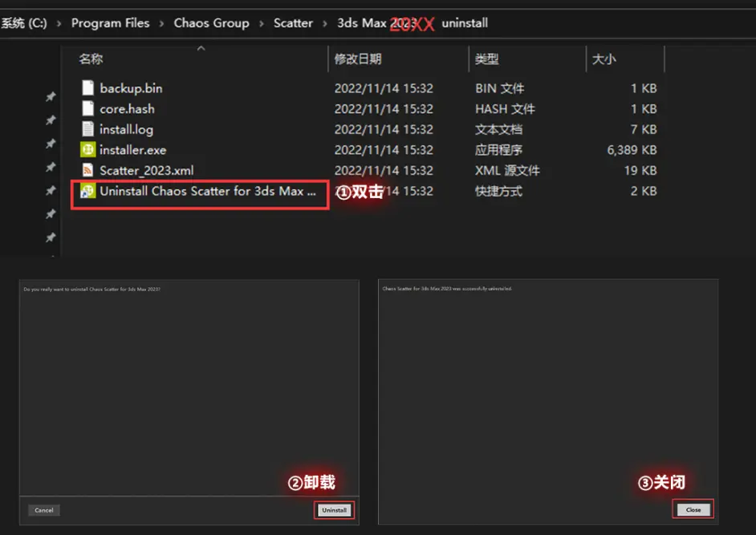
Task: Click the 应用程序 type cell
Action: 498,150
